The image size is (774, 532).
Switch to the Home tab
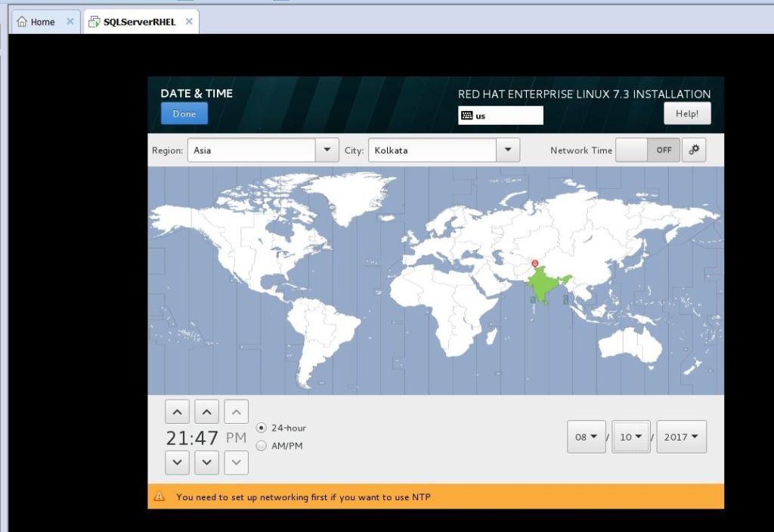[x=42, y=22]
